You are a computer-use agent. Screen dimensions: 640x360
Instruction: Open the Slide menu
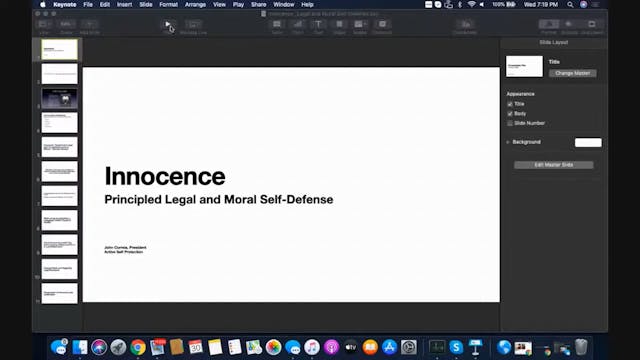(146, 5)
